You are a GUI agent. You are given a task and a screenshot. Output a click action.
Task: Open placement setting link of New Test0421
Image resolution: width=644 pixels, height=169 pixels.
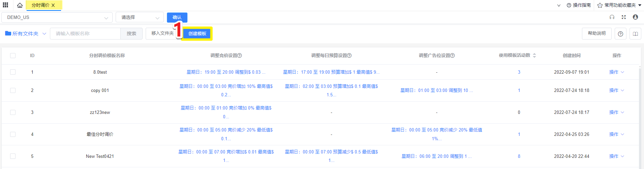click(437, 156)
